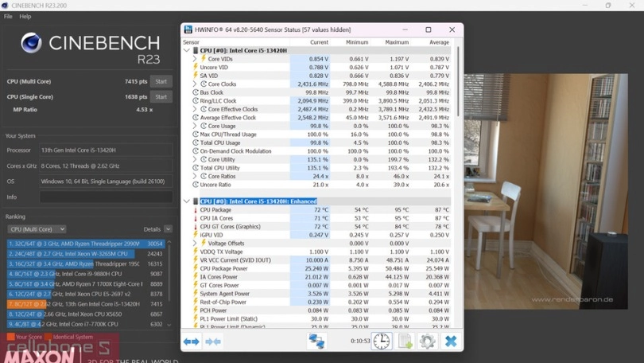Click the HWiNFO shrink view arrows icon
The image size is (644, 363).
213,342
